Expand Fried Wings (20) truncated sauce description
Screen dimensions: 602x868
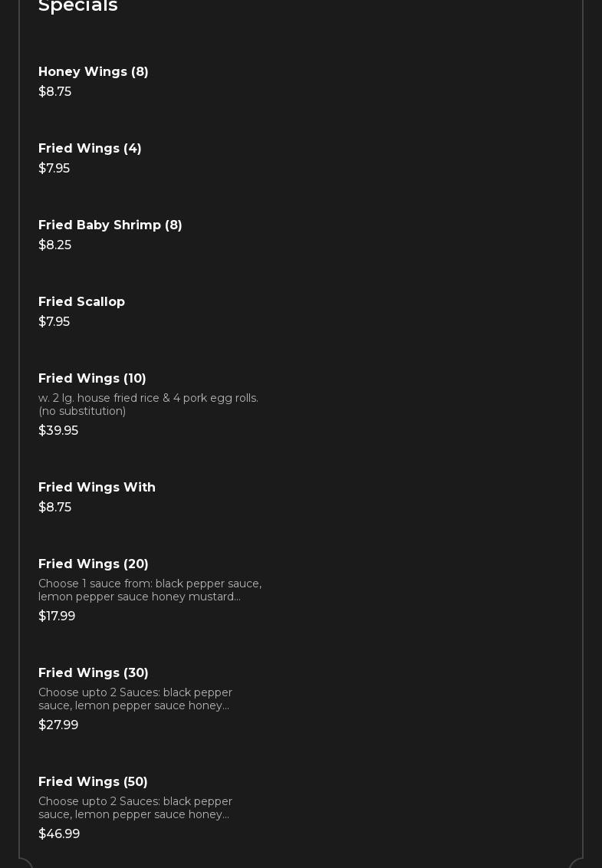point(150,590)
